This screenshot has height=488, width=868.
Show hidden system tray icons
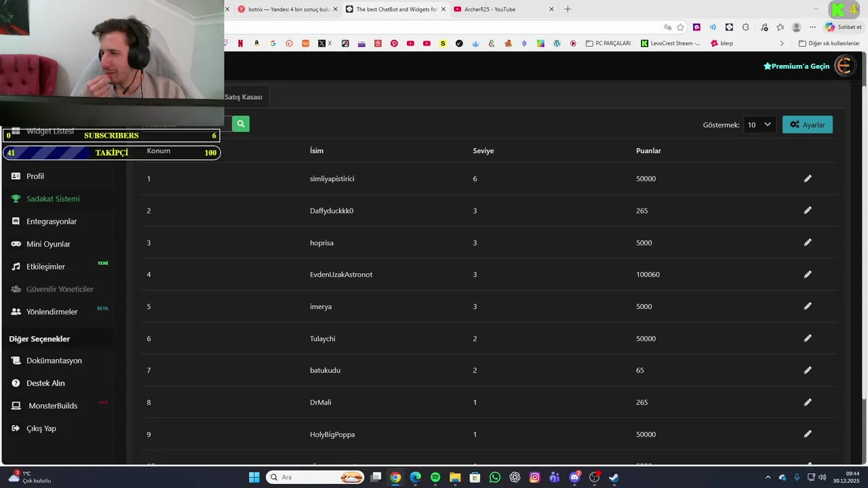(x=768, y=477)
